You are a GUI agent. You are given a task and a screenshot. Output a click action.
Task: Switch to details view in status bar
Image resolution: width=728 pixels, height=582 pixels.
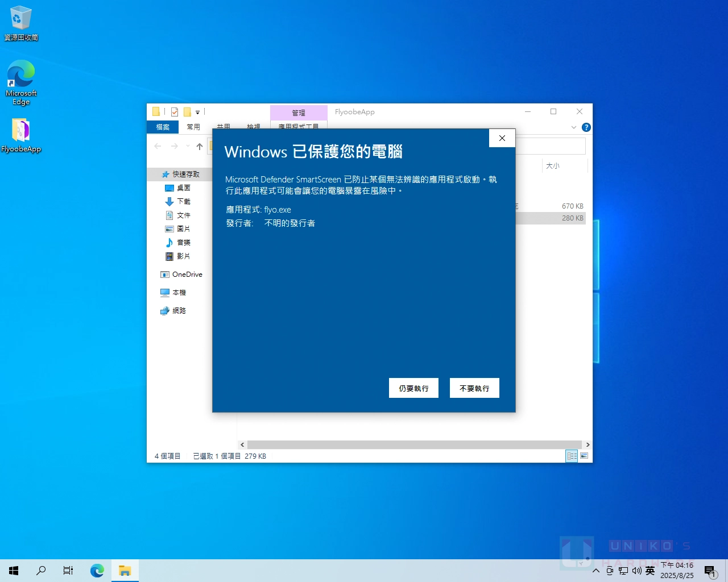[572, 456]
